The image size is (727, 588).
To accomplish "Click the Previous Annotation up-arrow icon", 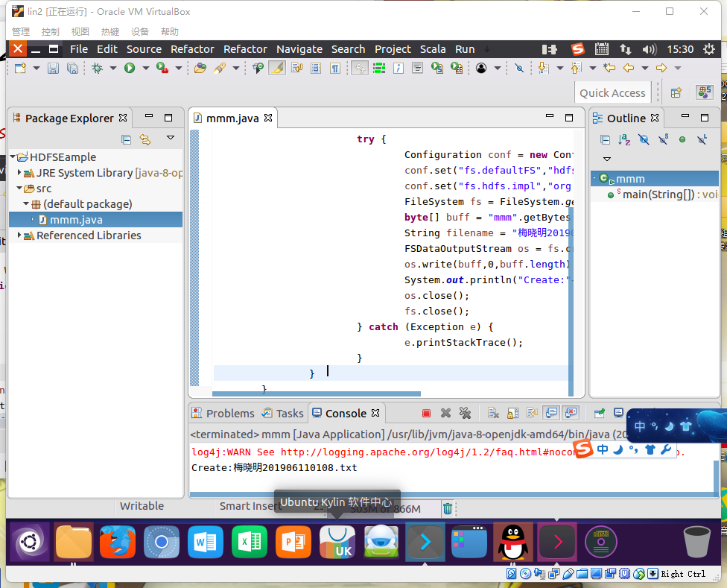I will (x=576, y=68).
